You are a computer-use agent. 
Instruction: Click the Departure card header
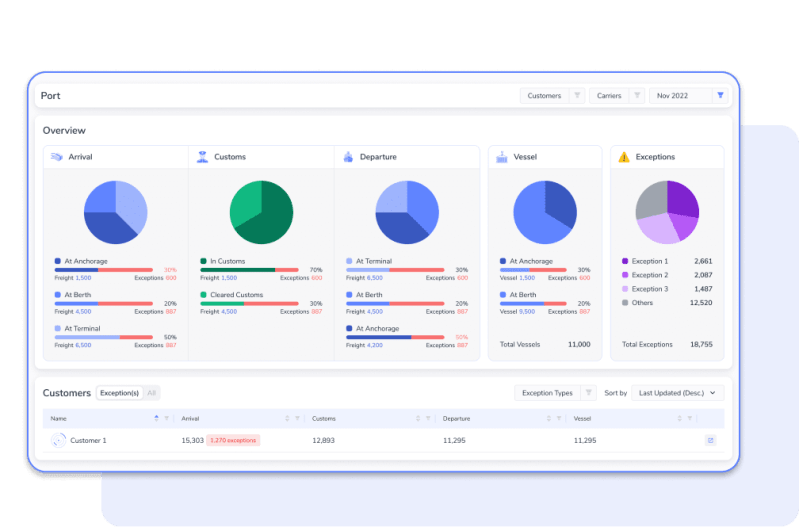coord(407,157)
